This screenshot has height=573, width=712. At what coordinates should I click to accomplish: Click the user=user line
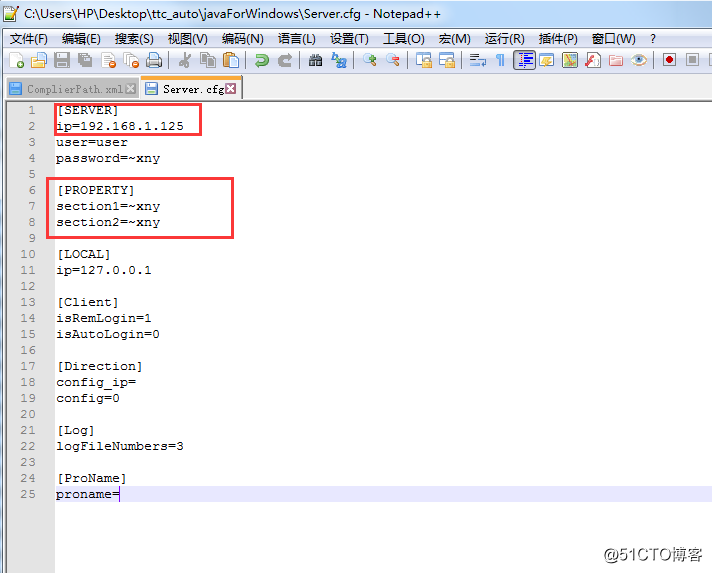tap(92, 142)
